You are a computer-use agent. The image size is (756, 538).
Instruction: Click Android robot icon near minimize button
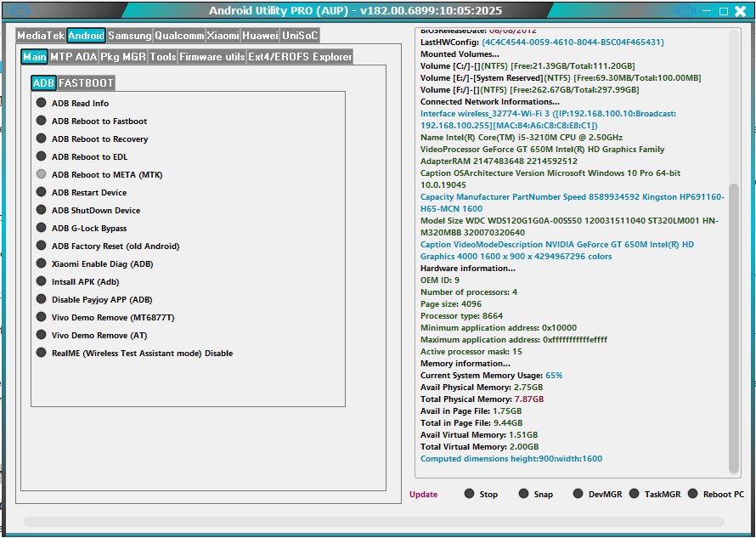tap(685, 10)
